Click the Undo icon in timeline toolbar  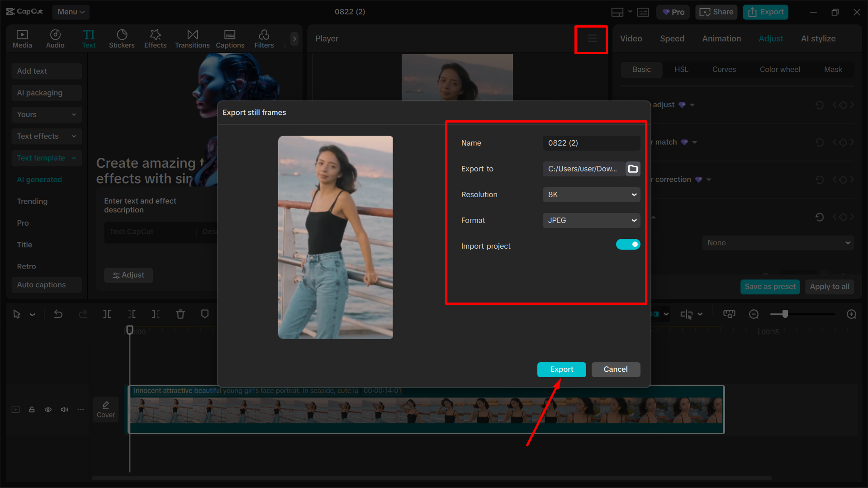coord(58,314)
